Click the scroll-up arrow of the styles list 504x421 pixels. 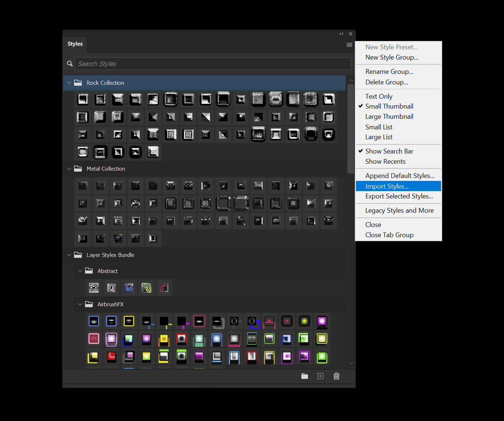tap(351, 80)
